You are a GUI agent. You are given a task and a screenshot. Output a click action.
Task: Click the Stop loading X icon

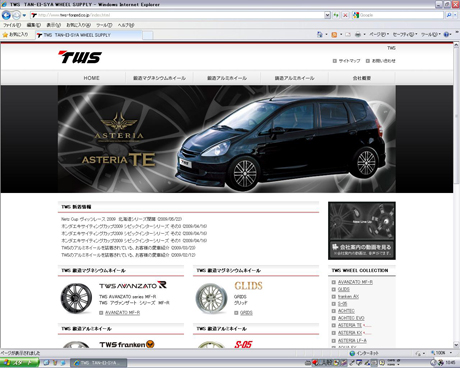pyautogui.click(x=345, y=15)
